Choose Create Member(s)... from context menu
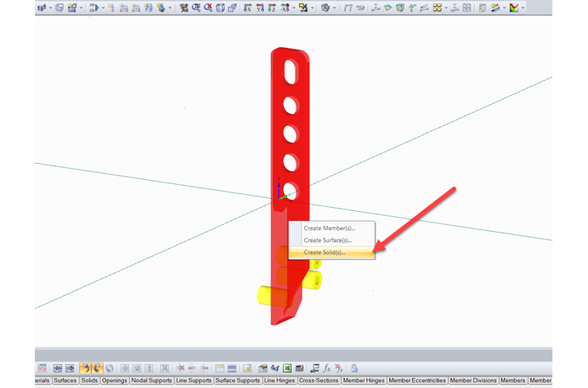Image resolution: width=588 pixels, height=388 pixels. point(331,228)
